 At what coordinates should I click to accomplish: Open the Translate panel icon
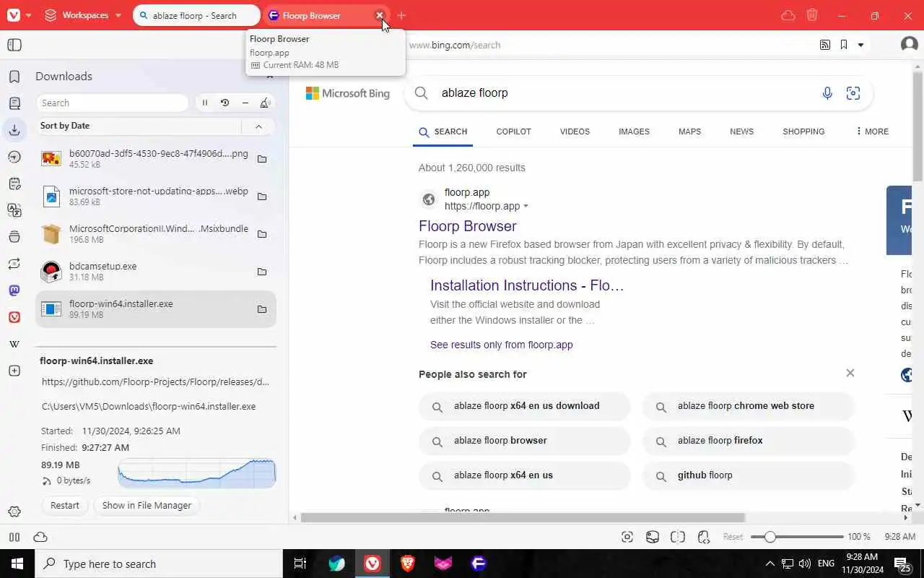tap(14, 210)
